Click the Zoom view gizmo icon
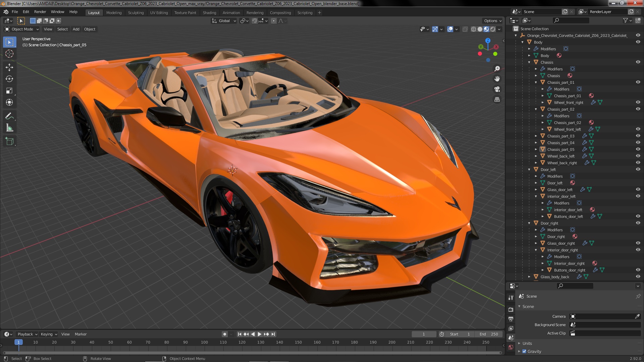The width and height of the screenshot is (644, 362). [497, 69]
